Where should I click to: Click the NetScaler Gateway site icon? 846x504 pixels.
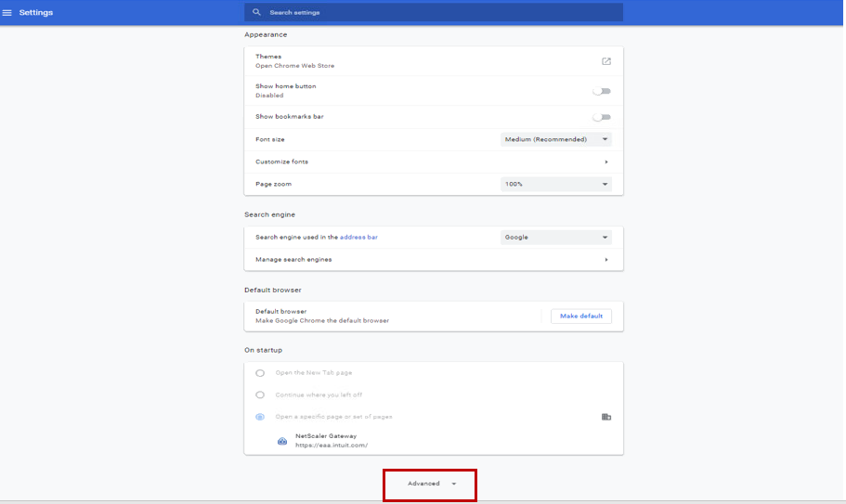coord(282,441)
